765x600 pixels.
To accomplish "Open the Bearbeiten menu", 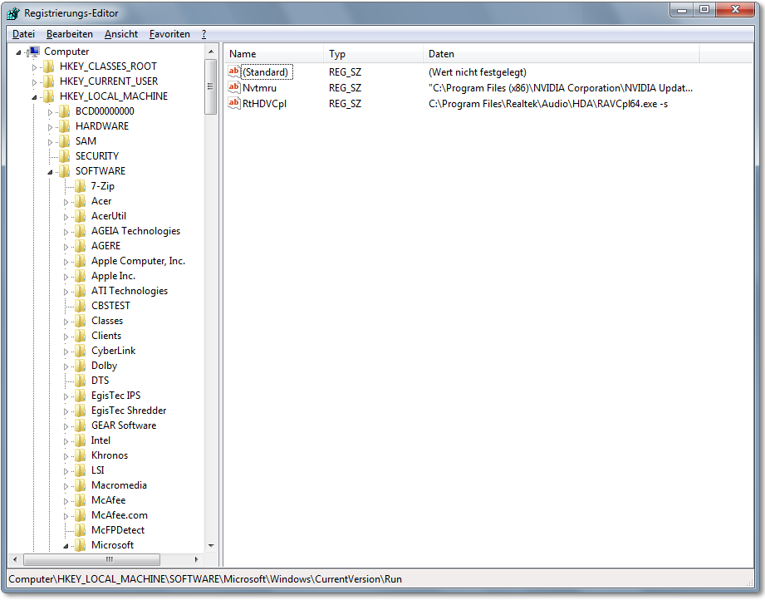I will [69, 34].
